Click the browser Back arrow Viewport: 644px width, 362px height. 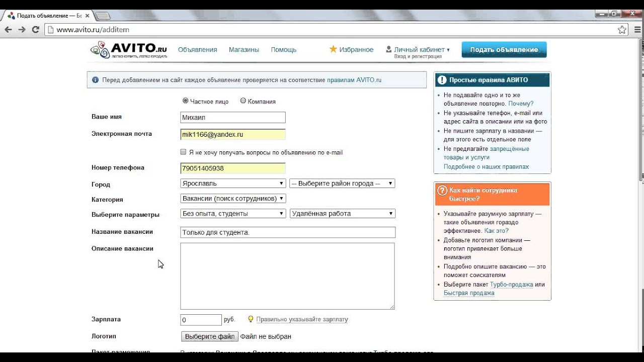point(8,30)
